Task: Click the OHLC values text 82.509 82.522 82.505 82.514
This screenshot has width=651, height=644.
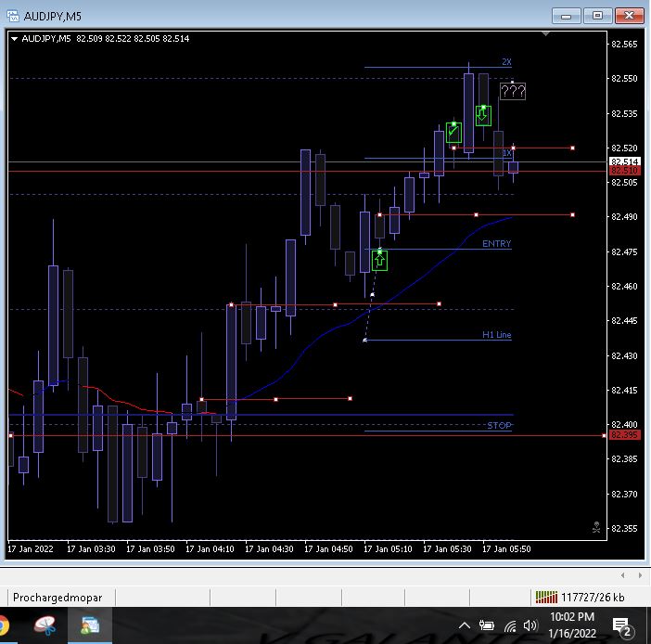Action: point(133,39)
